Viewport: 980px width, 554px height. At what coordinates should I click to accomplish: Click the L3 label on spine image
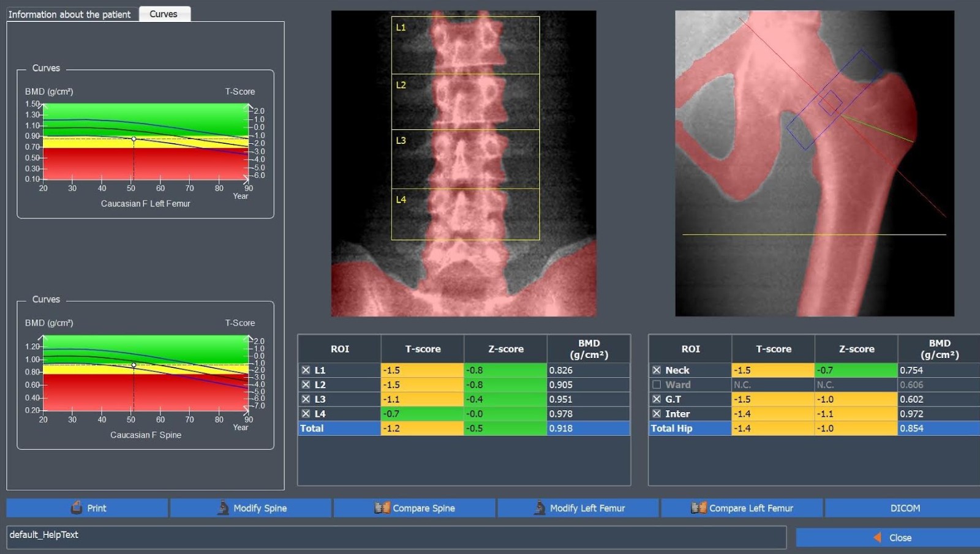pyautogui.click(x=401, y=140)
